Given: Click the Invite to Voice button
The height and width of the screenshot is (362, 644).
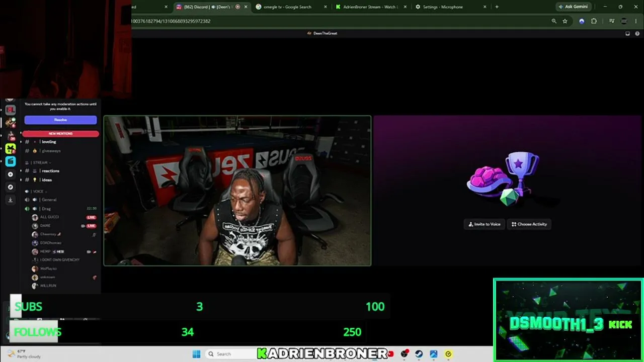Looking at the screenshot, I should [x=485, y=224].
